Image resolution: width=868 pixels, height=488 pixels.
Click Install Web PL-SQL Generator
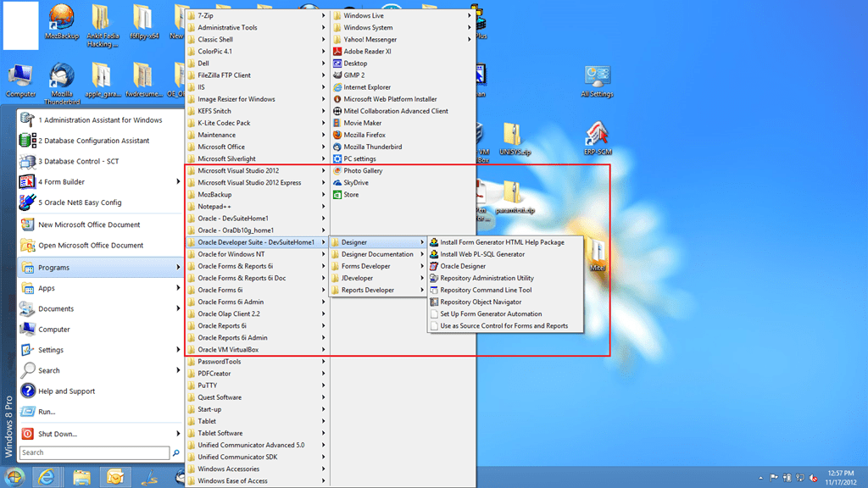pyautogui.click(x=505, y=254)
